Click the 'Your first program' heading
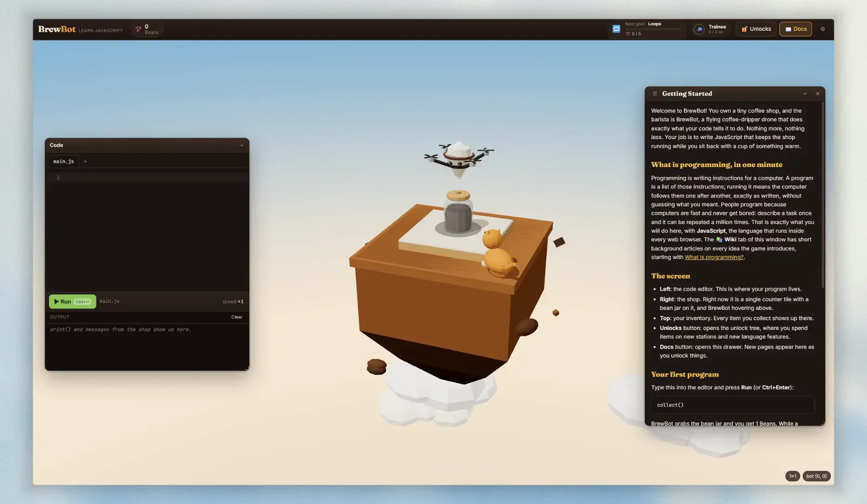 pos(685,374)
